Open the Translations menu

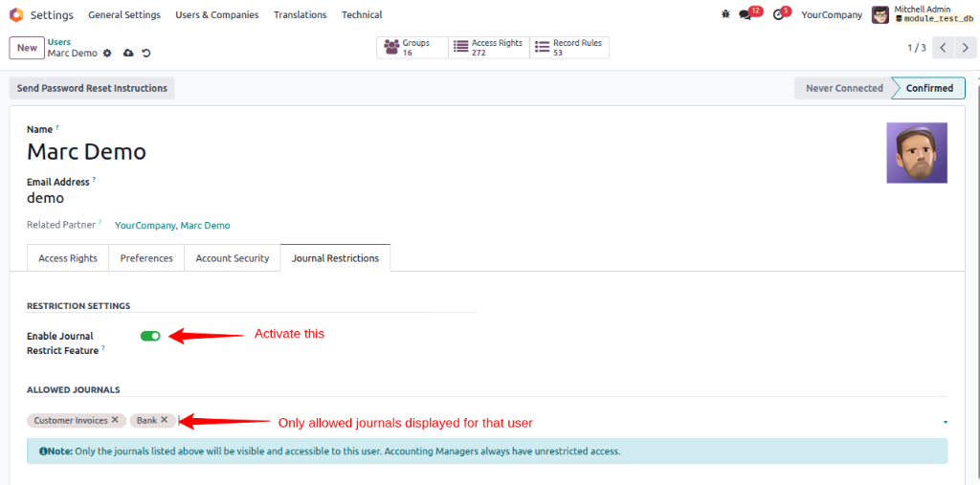tap(300, 14)
